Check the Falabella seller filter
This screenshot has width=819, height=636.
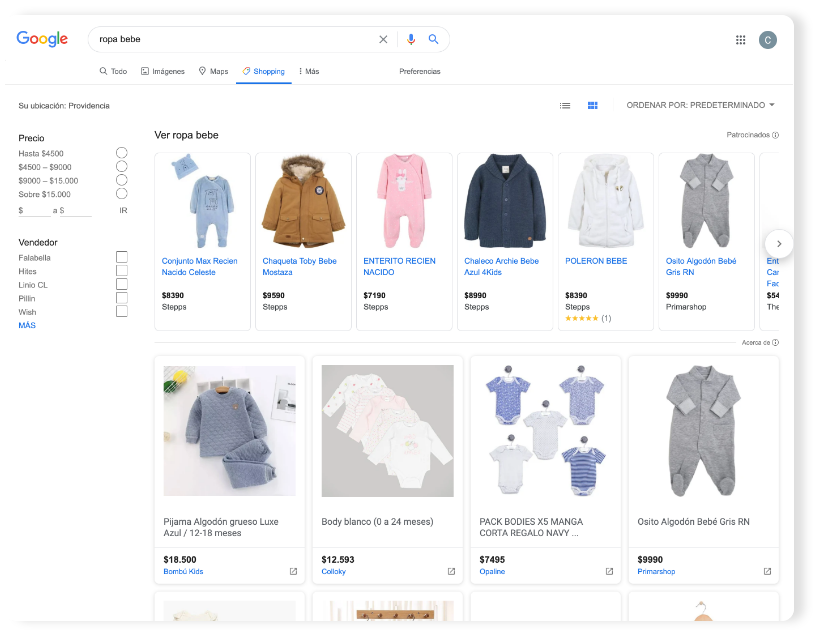click(x=122, y=258)
